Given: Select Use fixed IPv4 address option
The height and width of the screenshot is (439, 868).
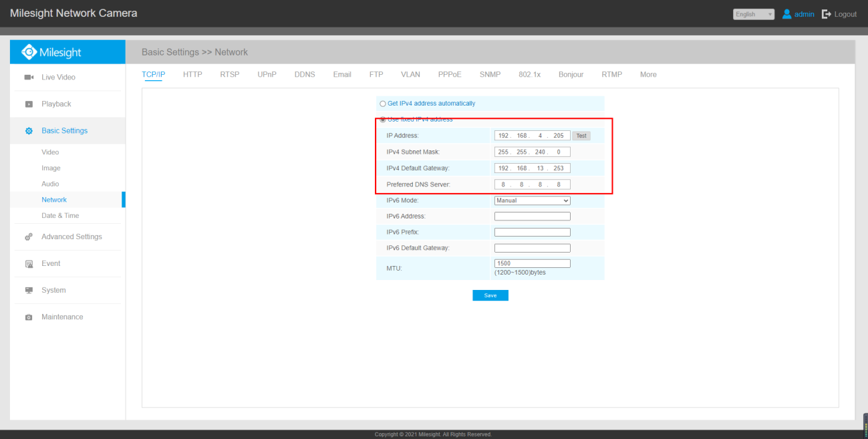Looking at the screenshot, I should point(383,120).
